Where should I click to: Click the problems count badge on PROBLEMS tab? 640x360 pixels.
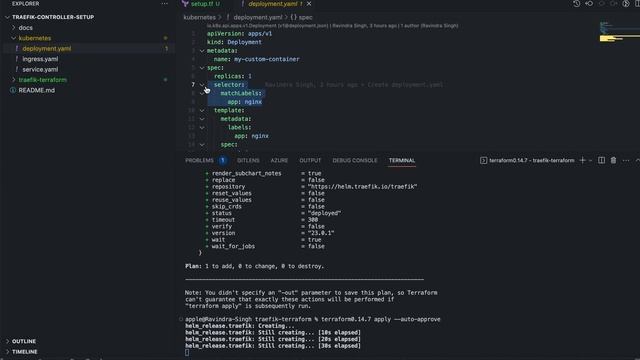(222, 160)
